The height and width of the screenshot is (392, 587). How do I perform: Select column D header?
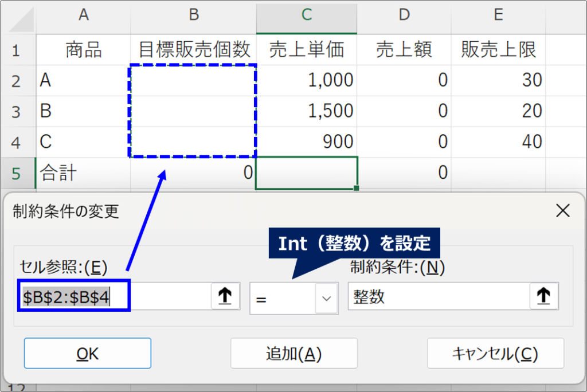tap(404, 15)
